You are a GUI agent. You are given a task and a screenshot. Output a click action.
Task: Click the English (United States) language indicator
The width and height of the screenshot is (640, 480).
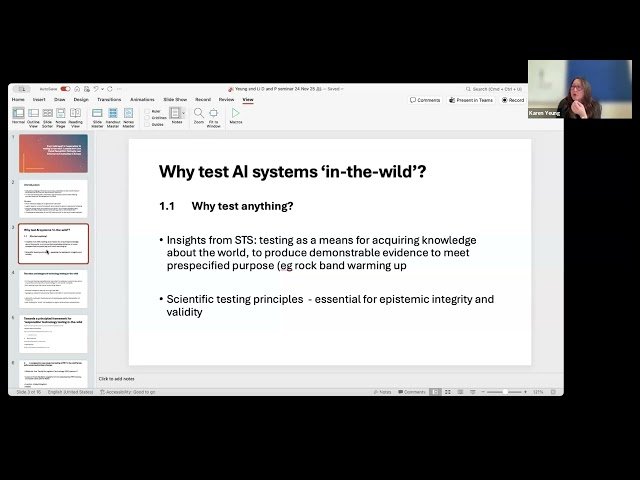(x=71, y=392)
